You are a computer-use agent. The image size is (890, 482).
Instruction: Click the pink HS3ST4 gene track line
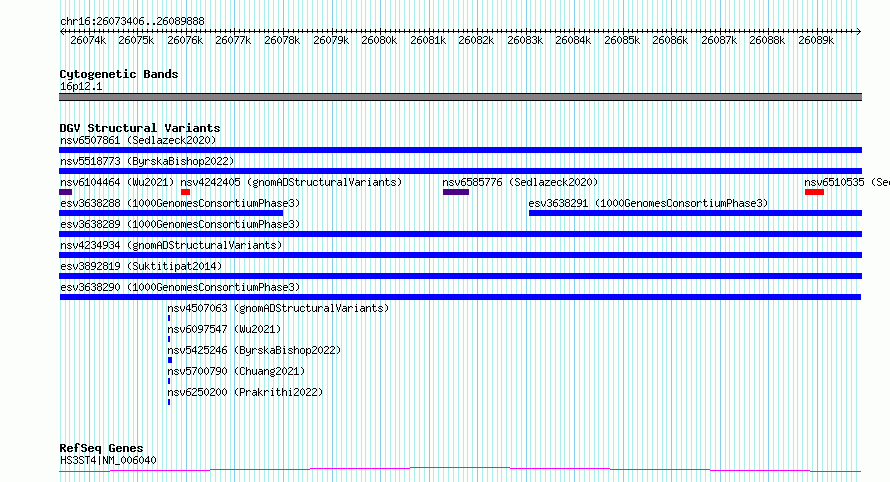(460, 470)
